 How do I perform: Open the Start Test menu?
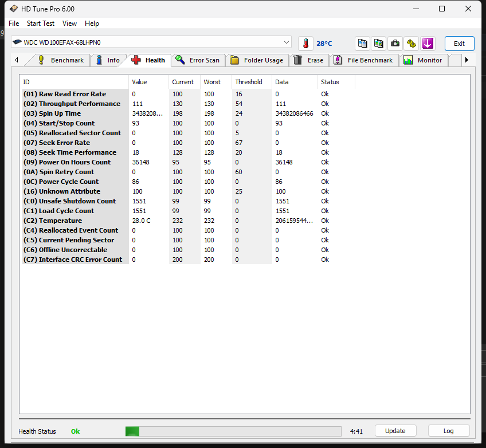41,23
